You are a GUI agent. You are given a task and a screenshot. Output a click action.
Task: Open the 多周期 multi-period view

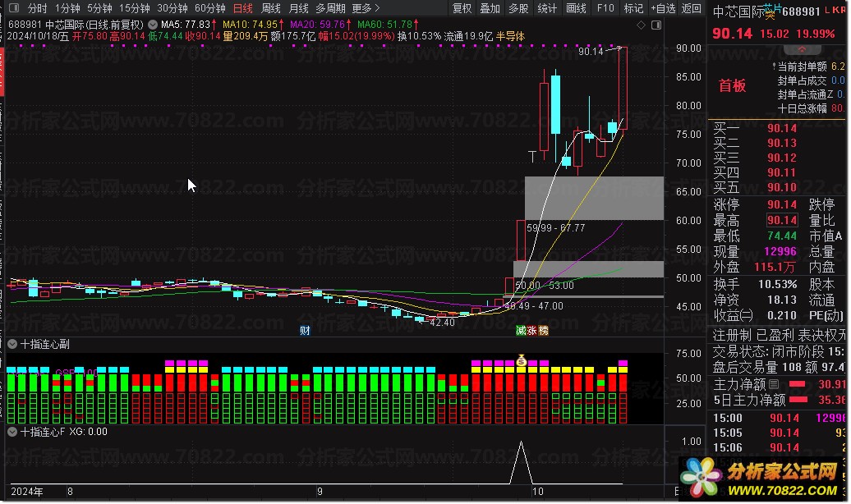click(x=330, y=8)
